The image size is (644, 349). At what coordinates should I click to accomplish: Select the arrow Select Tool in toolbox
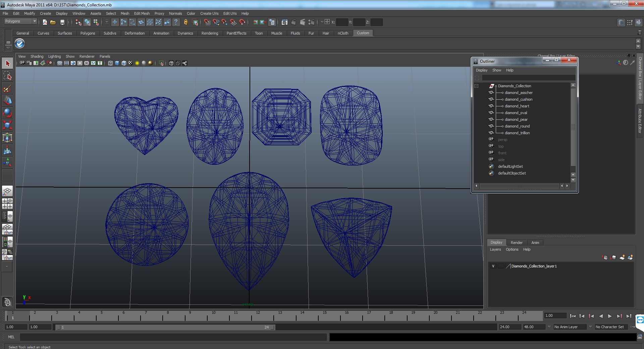tap(7, 63)
